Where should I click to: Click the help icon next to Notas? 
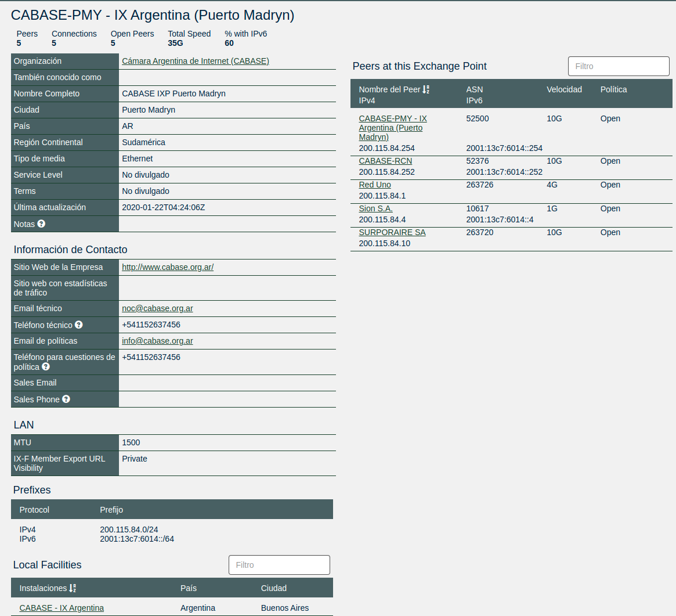tap(41, 224)
